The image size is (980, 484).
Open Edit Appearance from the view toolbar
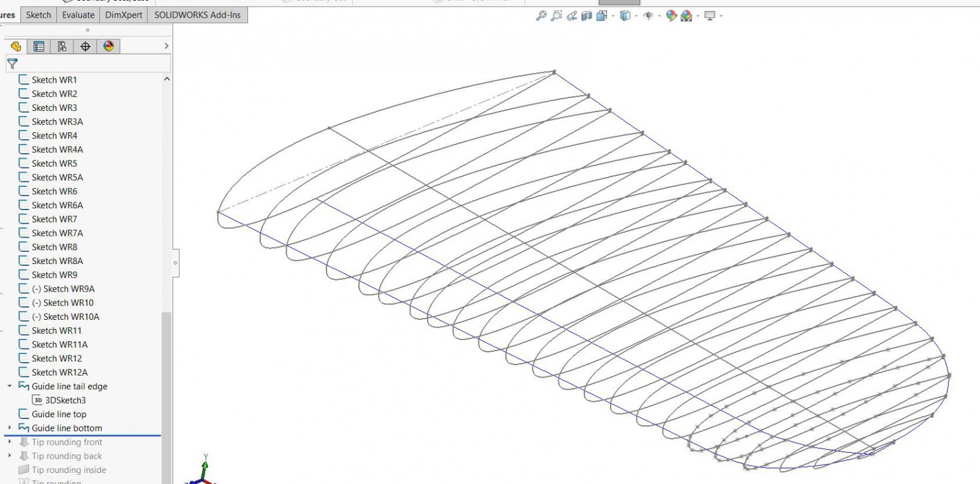pyautogui.click(x=671, y=16)
